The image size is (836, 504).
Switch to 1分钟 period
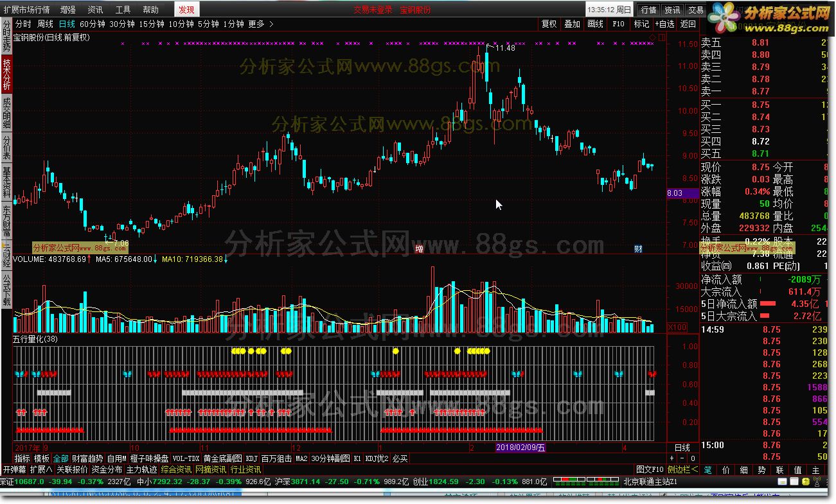pos(233,24)
